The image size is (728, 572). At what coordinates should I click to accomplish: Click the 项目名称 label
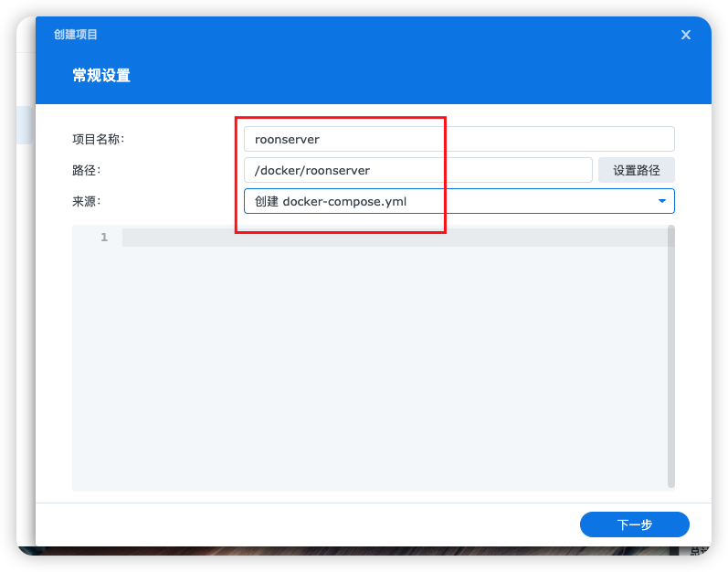click(98, 139)
